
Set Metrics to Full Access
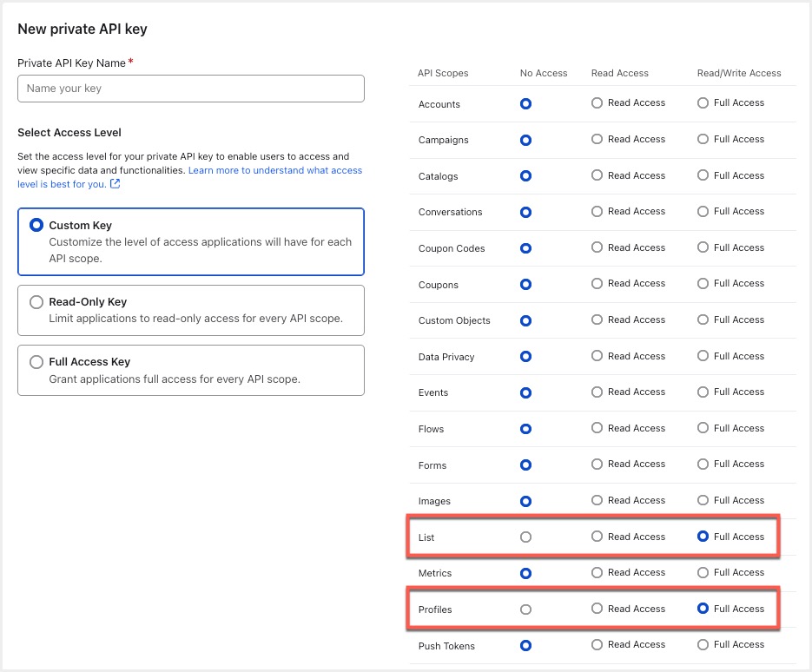703,572
